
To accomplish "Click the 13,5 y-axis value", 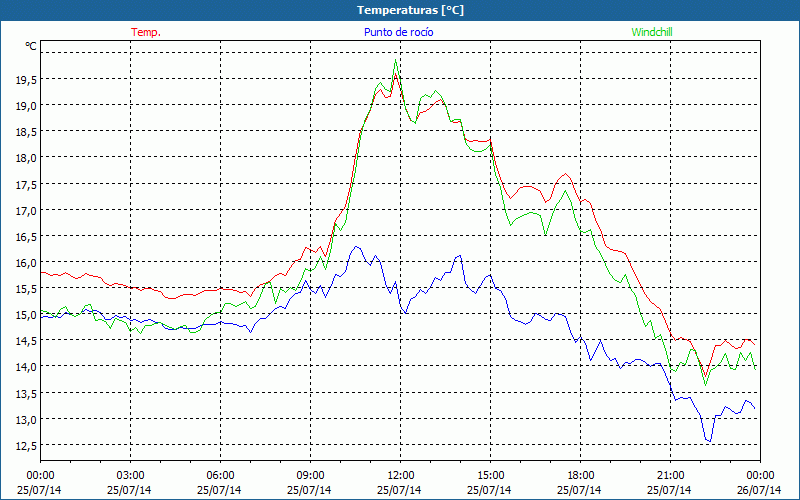I will [x=27, y=393].
